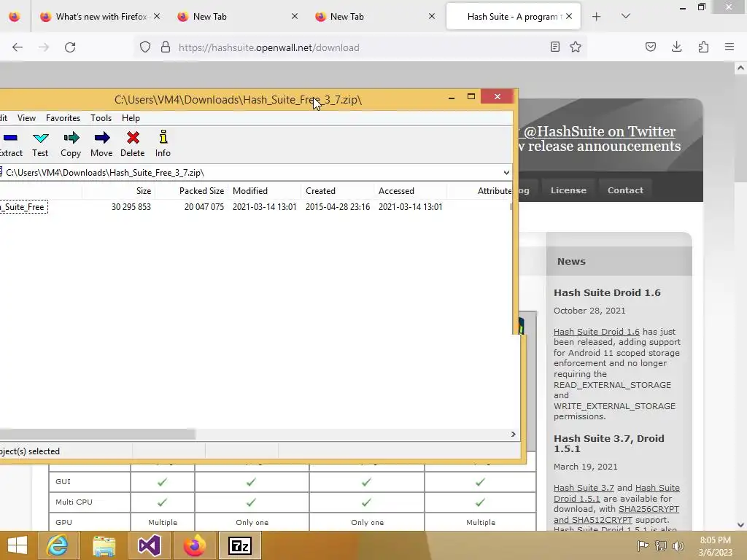Click the red Delete icon
Screen dimensions: 747x560
[x=133, y=144]
